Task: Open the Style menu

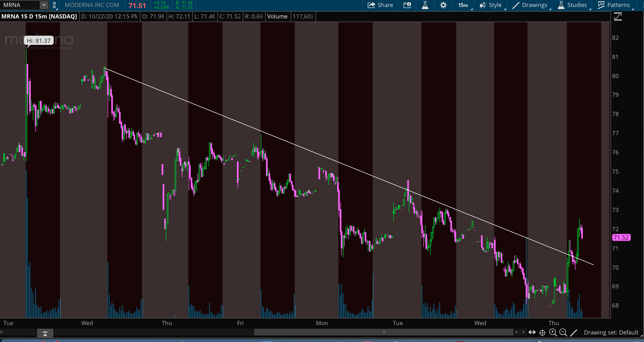Action: tap(491, 5)
